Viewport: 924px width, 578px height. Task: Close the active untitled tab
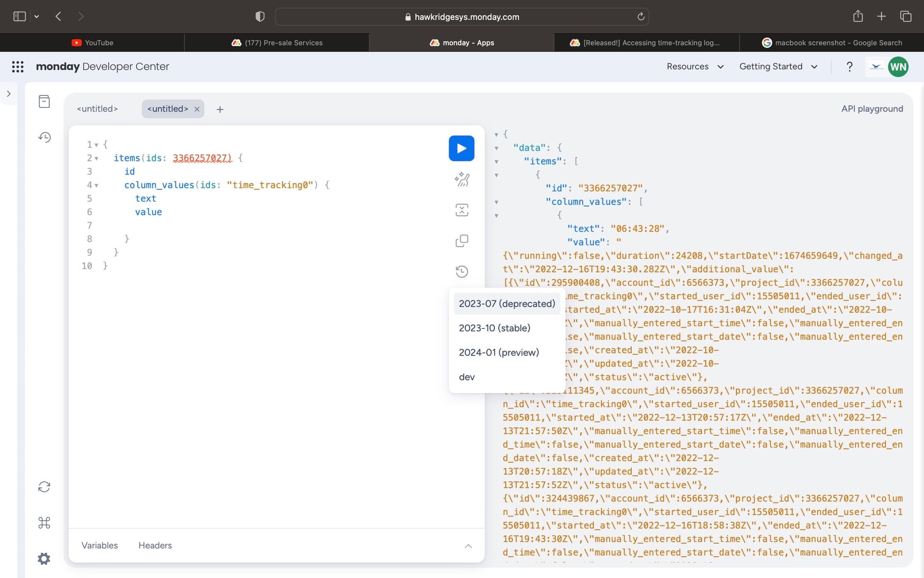(x=197, y=109)
